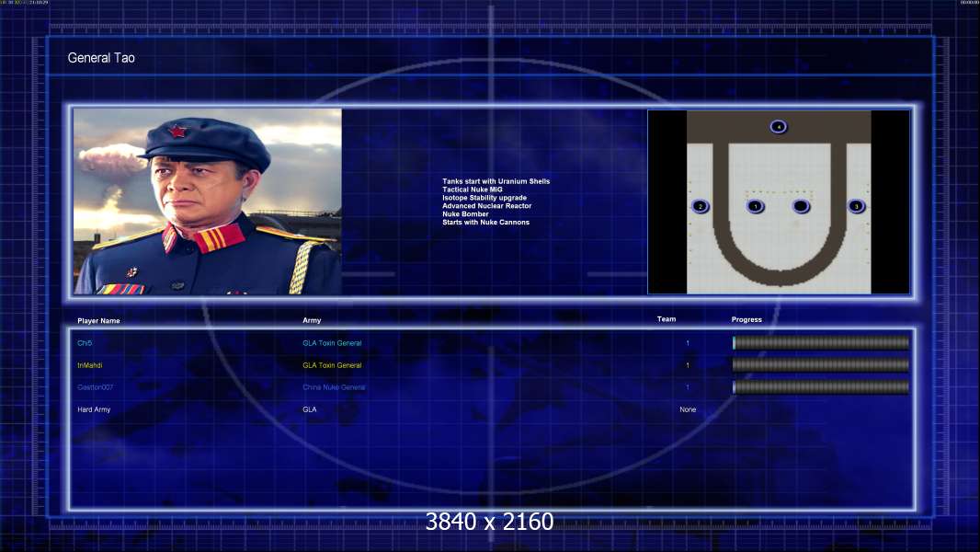Click 'Tactical Nuke MiG' line
This screenshot has width=980, height=552.
[473, 190]
